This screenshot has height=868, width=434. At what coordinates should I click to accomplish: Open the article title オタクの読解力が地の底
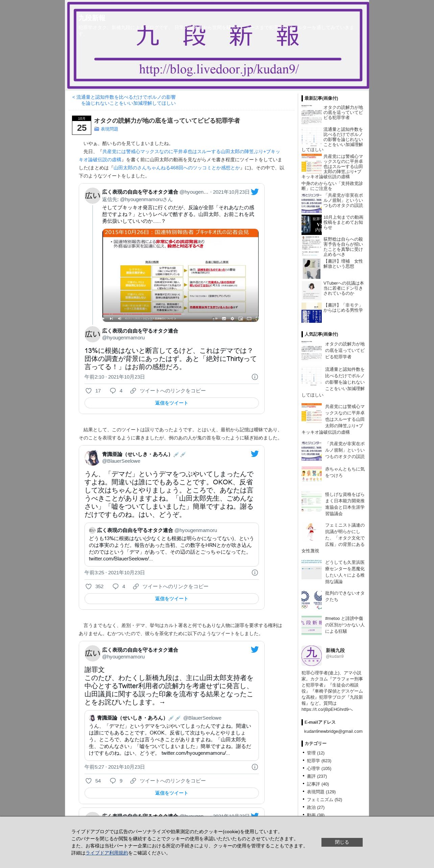[167, 121]
